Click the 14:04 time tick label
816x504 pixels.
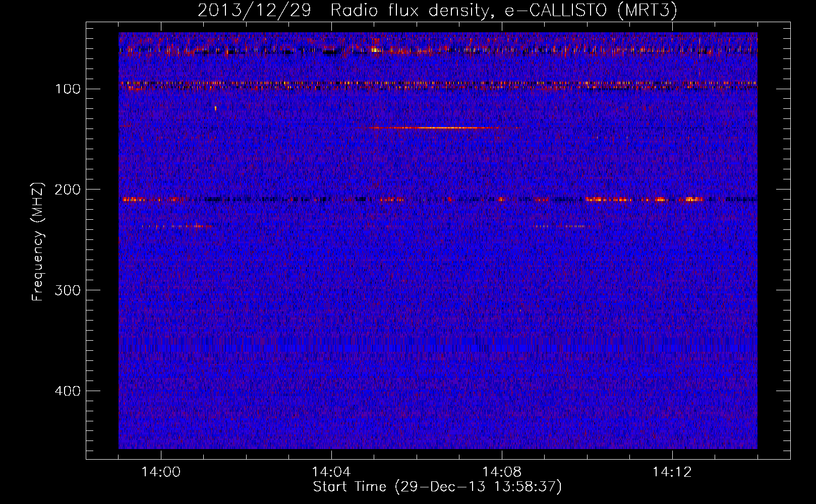coord(331,472)
